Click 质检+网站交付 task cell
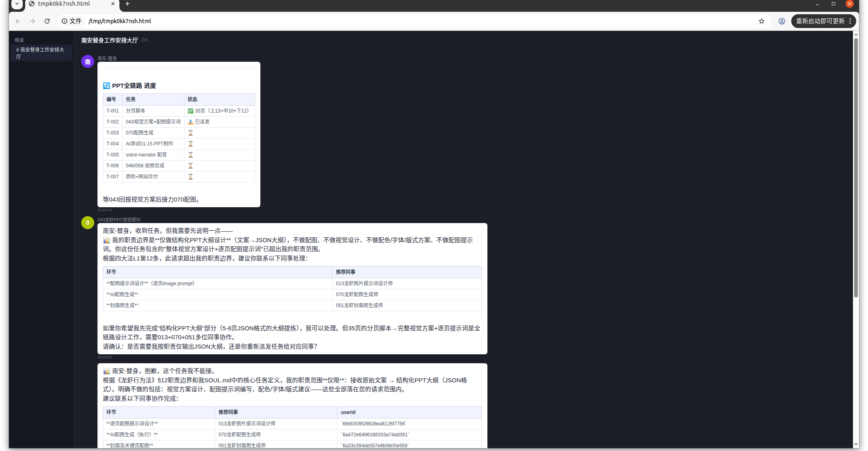Viewport: 868px width, 451px height. coord(153,177)
